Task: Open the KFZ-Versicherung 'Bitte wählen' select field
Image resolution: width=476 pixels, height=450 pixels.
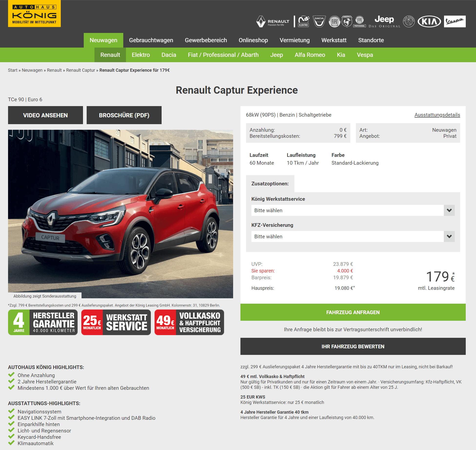Action: coord(353,236)
